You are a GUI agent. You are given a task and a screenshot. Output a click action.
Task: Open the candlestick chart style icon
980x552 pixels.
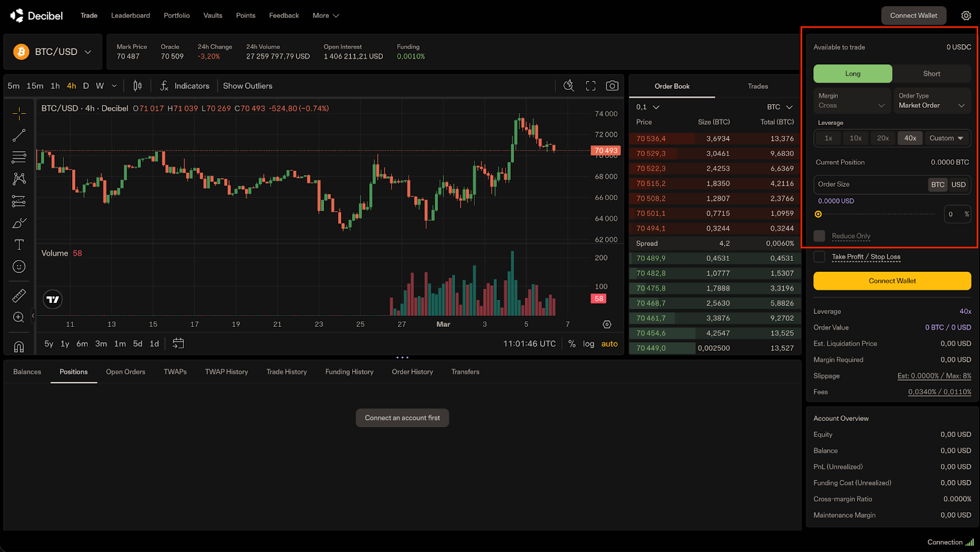[138, 86]
